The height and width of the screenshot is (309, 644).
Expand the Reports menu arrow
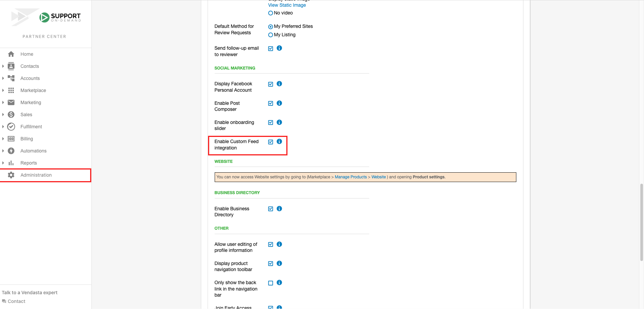[3, 163]
